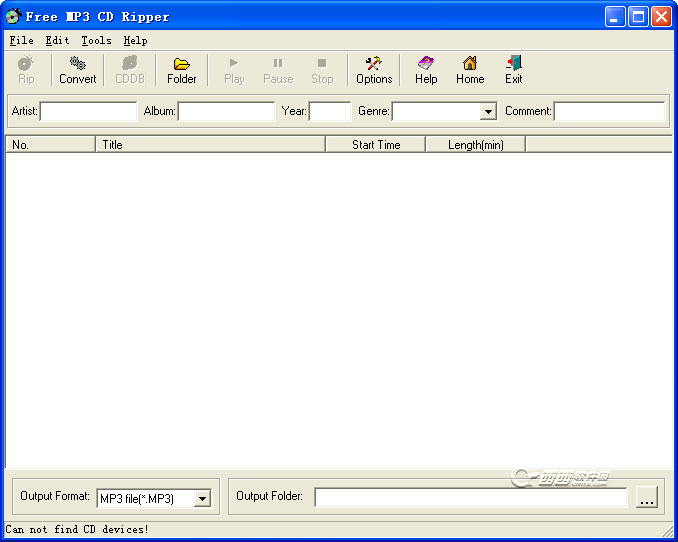This screenshot has height=542, width=678.
Task: Click the Artist input field
Action: tap(89, 111)
